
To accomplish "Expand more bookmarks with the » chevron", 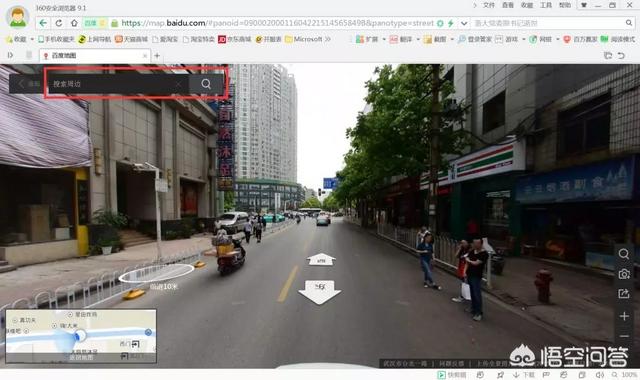I will coord(328,39).
